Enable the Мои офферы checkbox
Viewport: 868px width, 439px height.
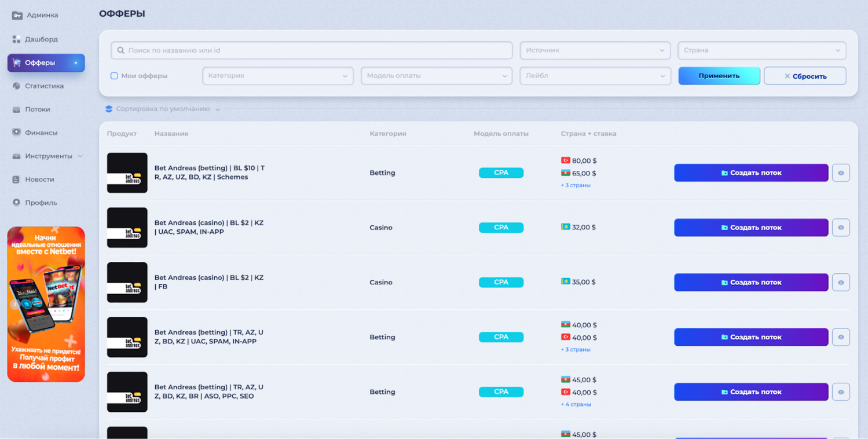pyautogui.click(x=114, y=76)
